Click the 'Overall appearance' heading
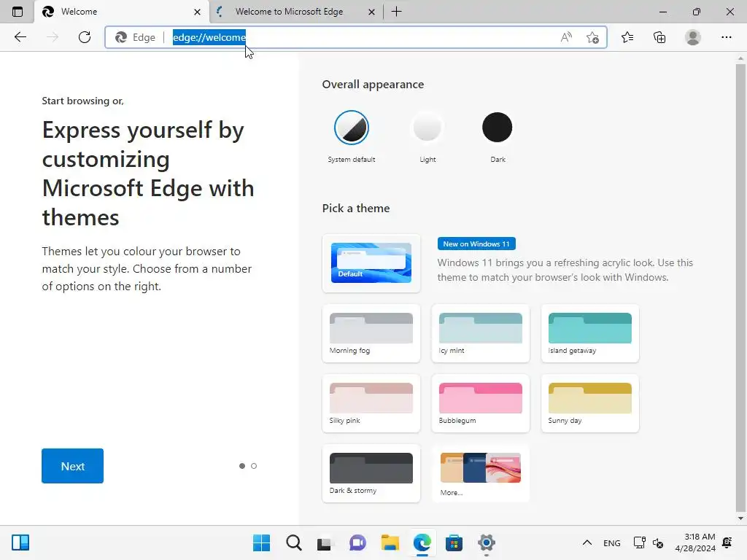The width and height of the screenshot is (747, 560). (x=373, y=85)
